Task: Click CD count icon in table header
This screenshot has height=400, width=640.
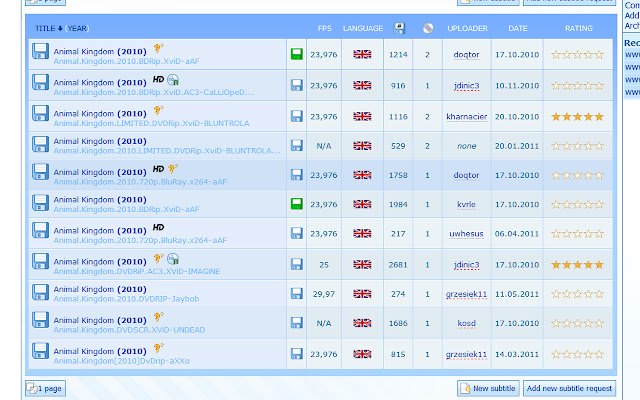Action: click(428, 28)
